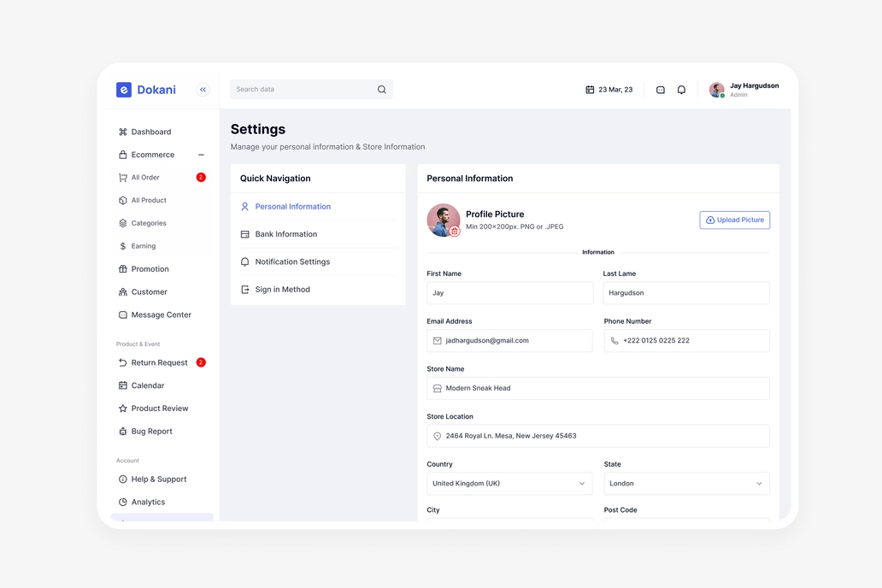Open the calendar date icon in header
Image resolution: width=882 pixels, height=588 pixels.
tap(590, 90)
